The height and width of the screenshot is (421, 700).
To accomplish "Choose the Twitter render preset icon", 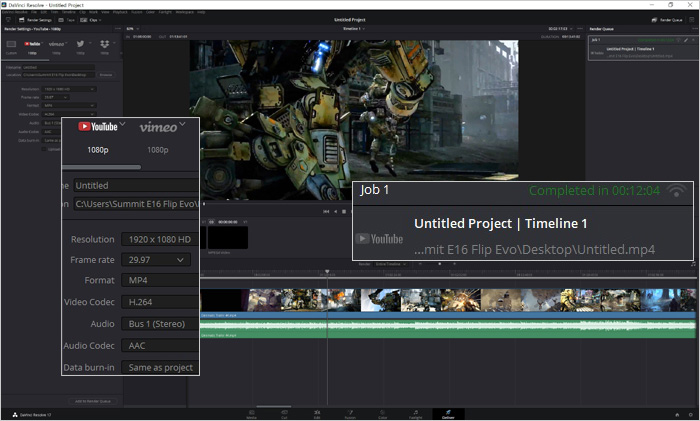I will 82,46.
